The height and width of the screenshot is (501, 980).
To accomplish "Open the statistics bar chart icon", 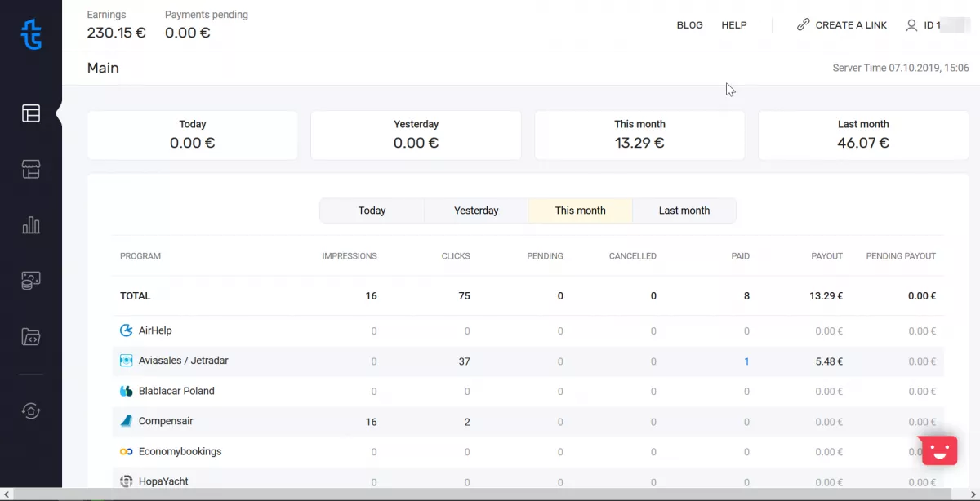I will tap(31, 225).
